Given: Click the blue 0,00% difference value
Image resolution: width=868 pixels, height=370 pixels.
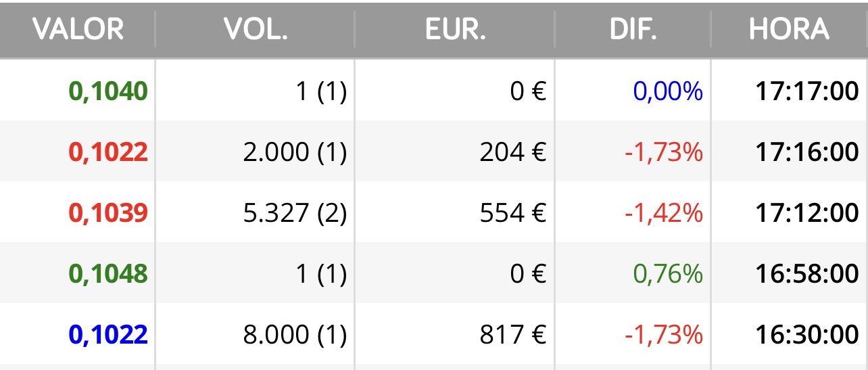Looking at the screenshot, I should tap(668, 91).
